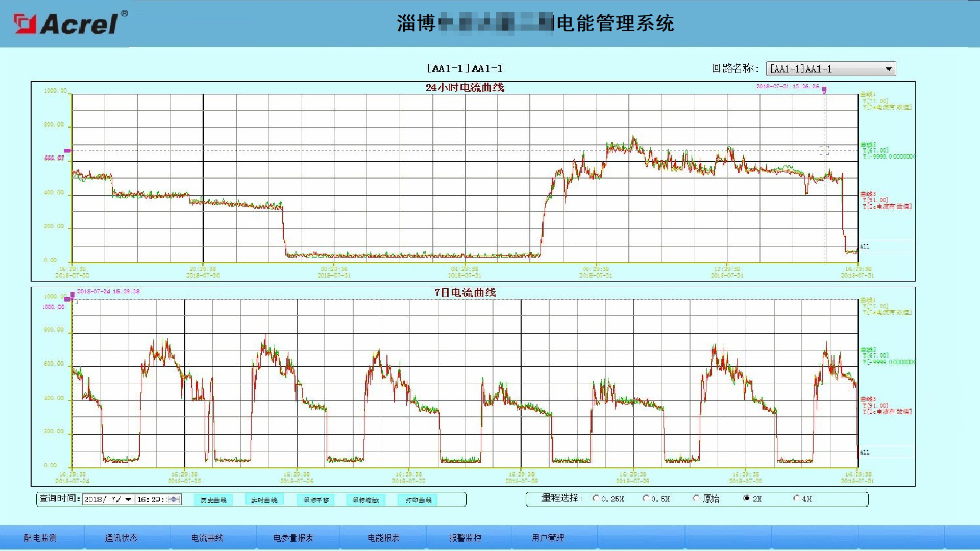
Task: Click the time spinner arrows in query time
Action: (x=175, y=499)
